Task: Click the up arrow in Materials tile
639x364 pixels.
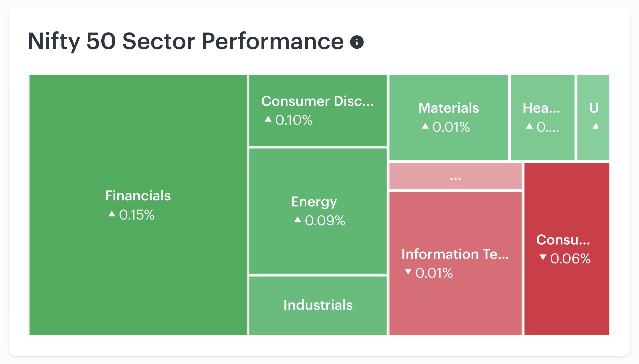Action: tap(425, 126)
